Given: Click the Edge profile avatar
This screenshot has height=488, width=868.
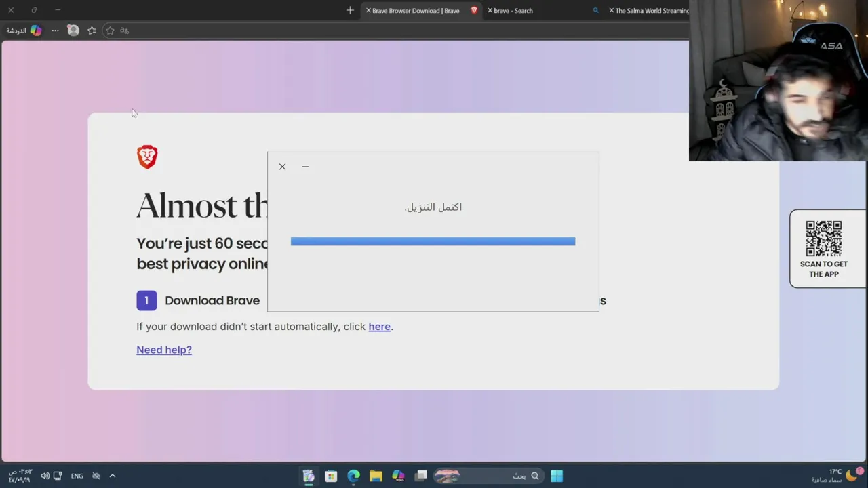Looking at the screenshot, I should coord(73,30).
